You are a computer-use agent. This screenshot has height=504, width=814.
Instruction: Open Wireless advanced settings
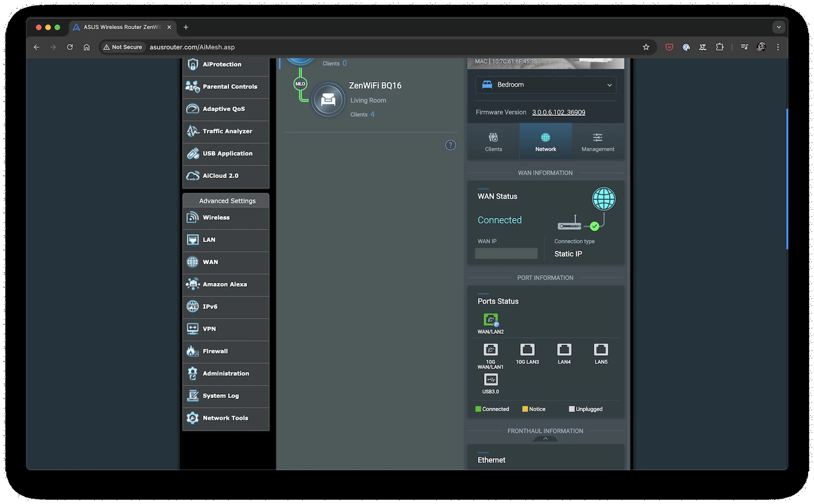pos(226,217)
